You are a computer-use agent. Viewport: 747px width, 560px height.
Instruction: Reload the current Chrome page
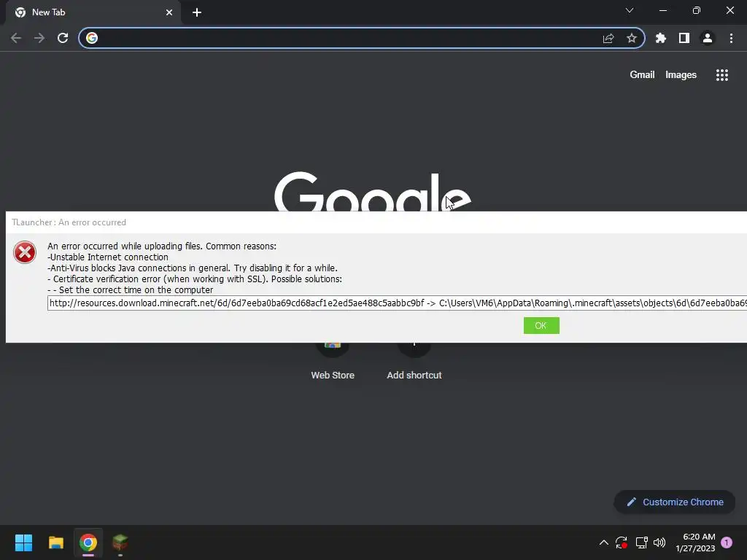[x=63, y=38]
